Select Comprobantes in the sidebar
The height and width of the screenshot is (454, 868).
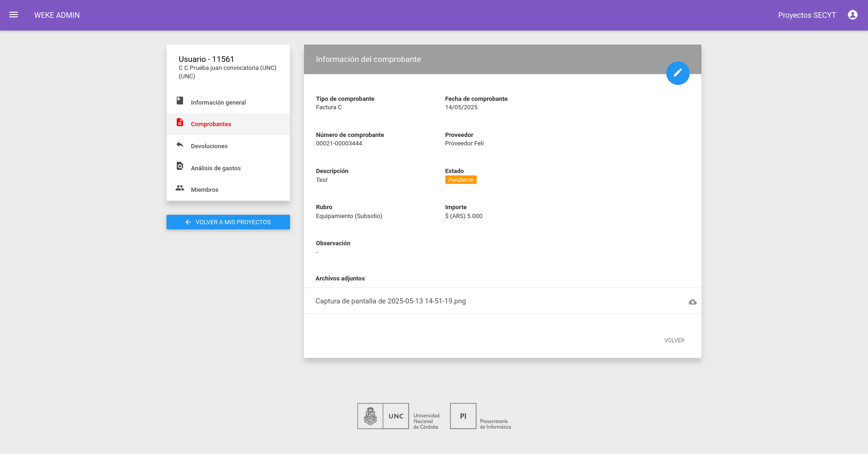[228, 124]
